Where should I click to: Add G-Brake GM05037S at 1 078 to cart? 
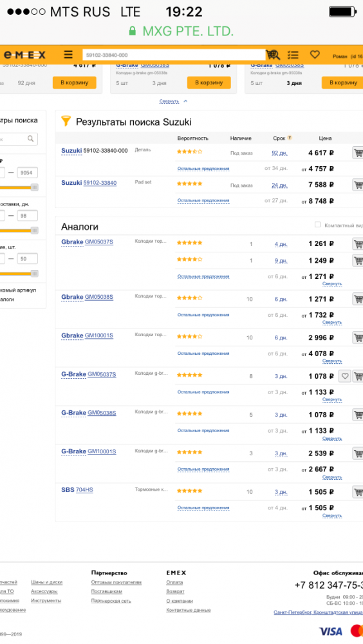pos(358,376)
